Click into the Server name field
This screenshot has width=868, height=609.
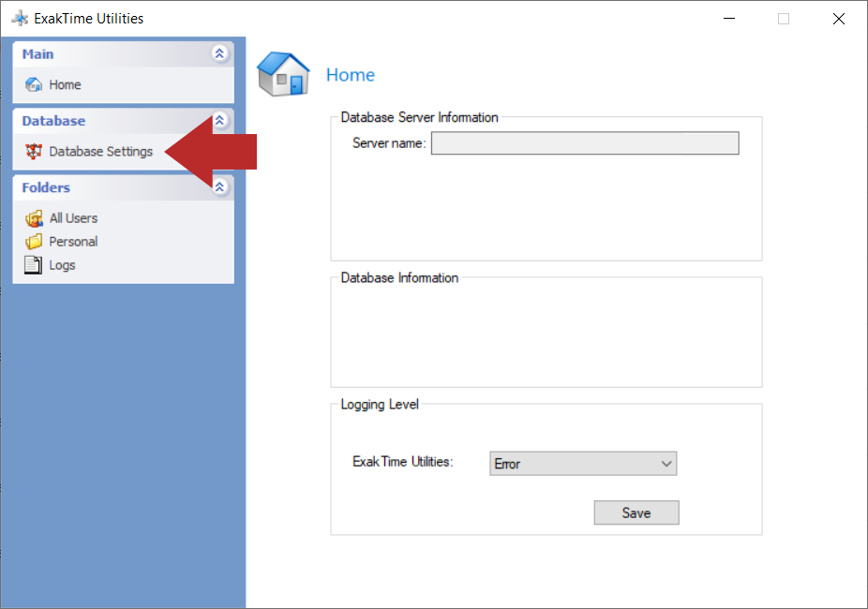pos(585,143)
